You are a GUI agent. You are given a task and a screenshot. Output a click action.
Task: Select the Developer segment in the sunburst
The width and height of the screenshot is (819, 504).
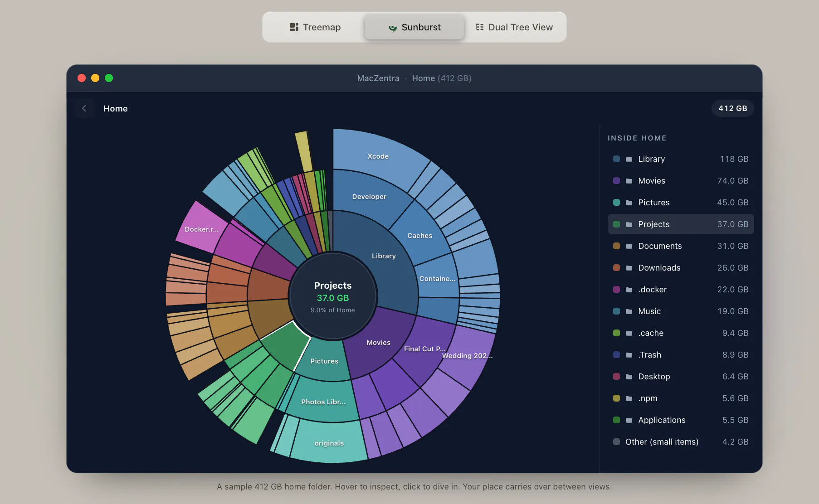click(369, 197)
